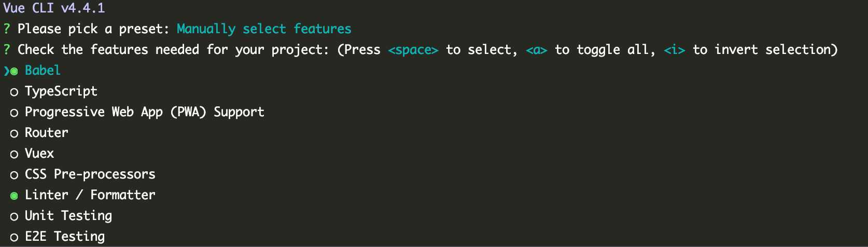
Task: Select the Router text entry
Action: coord(47,133)
